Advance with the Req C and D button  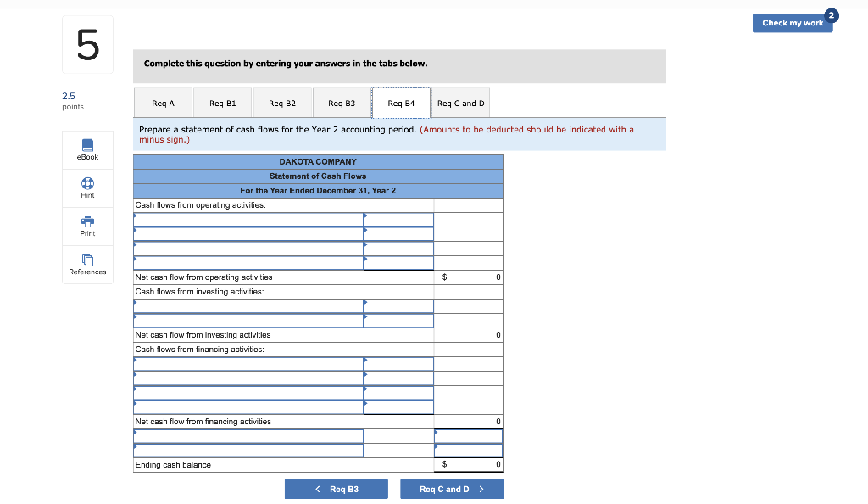click(x=452, y=489)
